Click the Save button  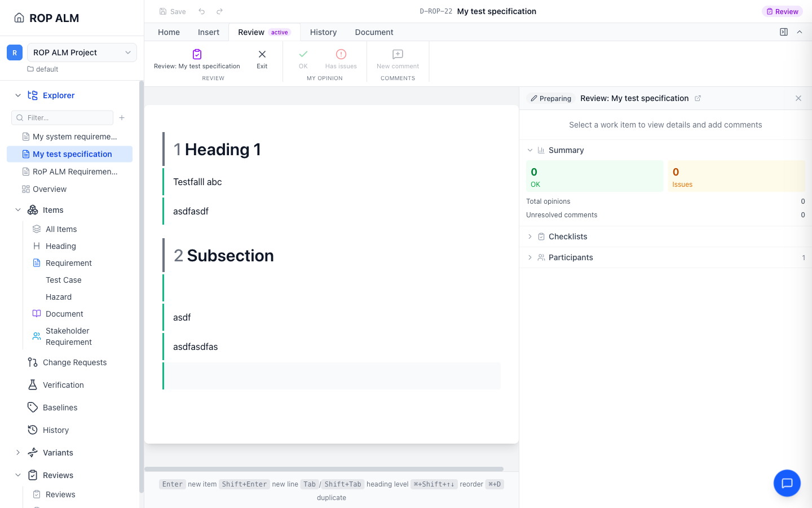click(173, 11)
